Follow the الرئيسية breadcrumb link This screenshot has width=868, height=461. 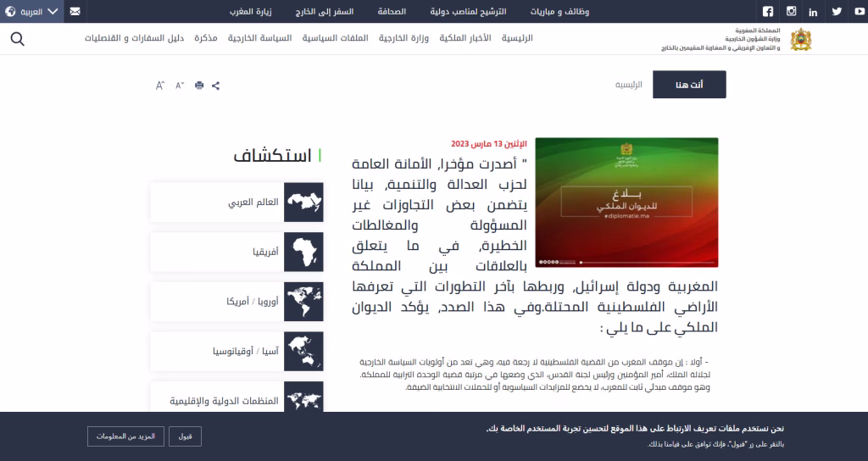(629, 85)
